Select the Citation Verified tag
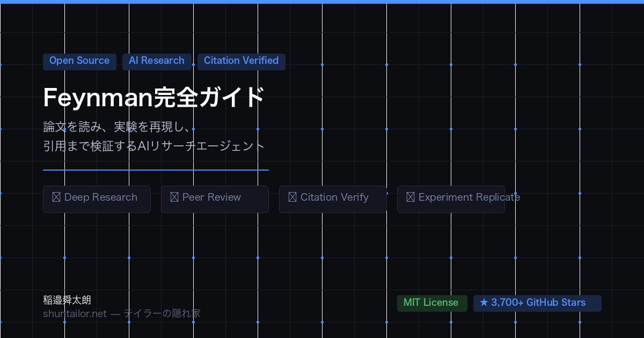Image resolution: width=644 pixels, height=338 pixels. click(241, 61)
